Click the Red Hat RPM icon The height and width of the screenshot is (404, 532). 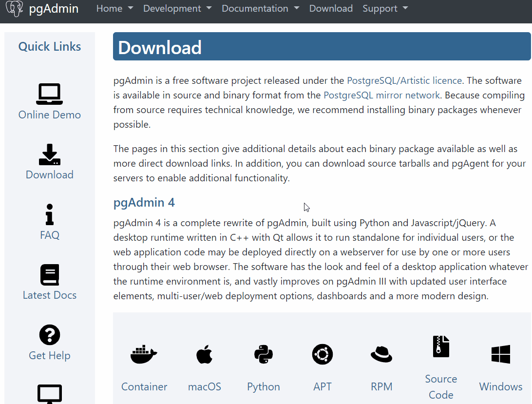pyautogui.click(x=381, y=354)
